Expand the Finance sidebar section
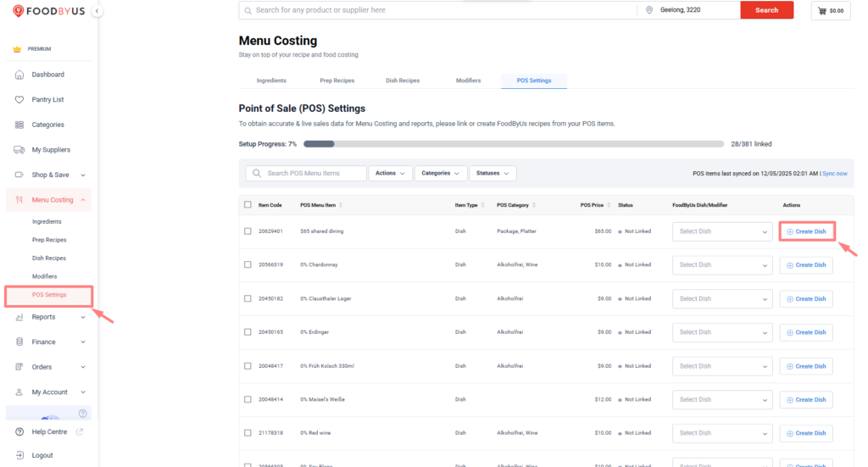 (83, 342)
